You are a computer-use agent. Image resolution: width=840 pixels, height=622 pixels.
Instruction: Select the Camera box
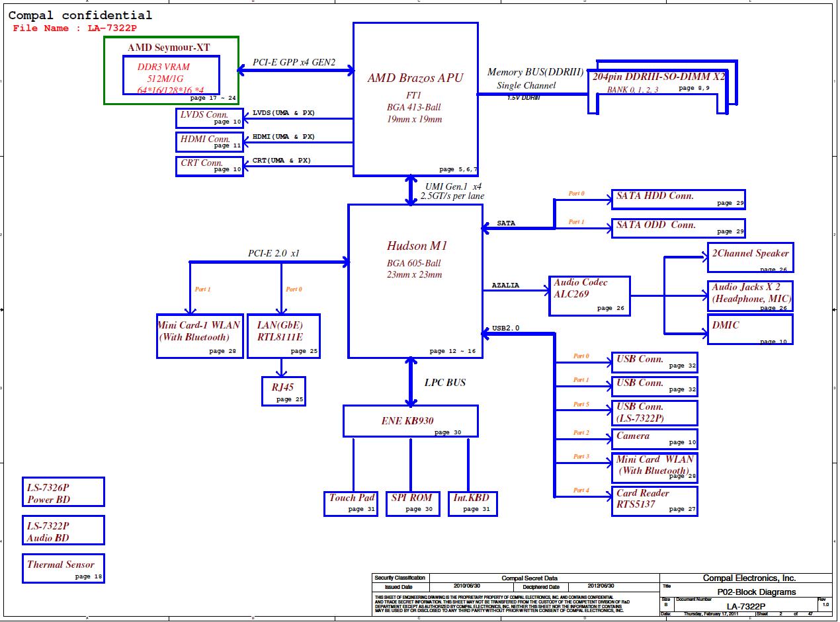click(x=655, y=439)
